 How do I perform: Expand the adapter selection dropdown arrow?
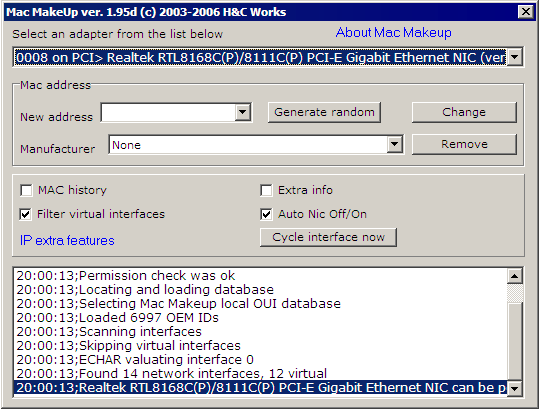point(515,57)
